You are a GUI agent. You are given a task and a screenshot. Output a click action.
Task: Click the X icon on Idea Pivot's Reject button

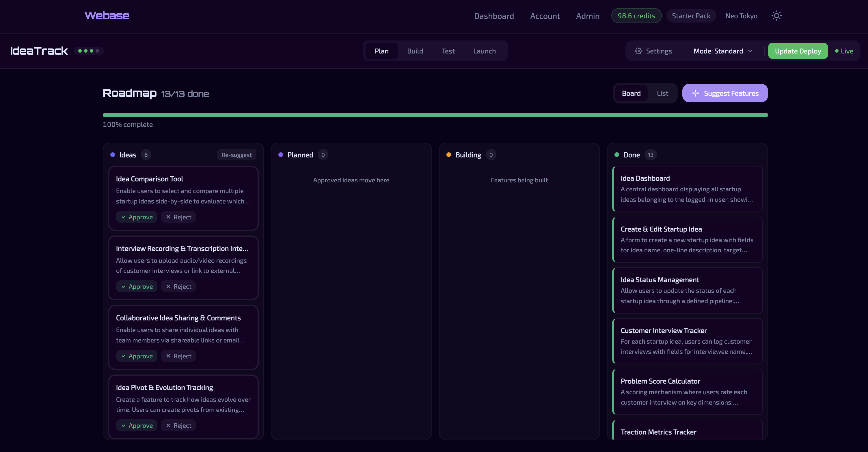[169, 425]
